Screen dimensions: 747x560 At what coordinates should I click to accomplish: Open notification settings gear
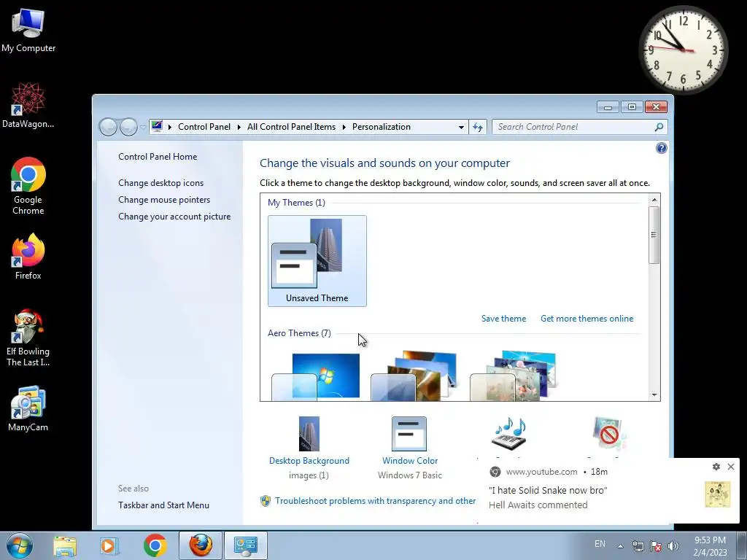[x=716, y=467]
